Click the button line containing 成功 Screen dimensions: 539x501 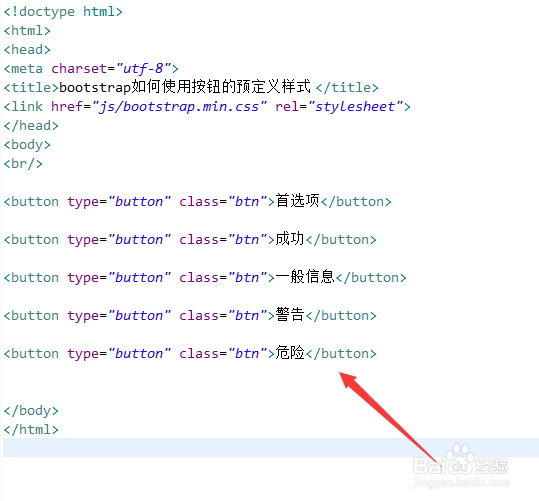(190, 239)
